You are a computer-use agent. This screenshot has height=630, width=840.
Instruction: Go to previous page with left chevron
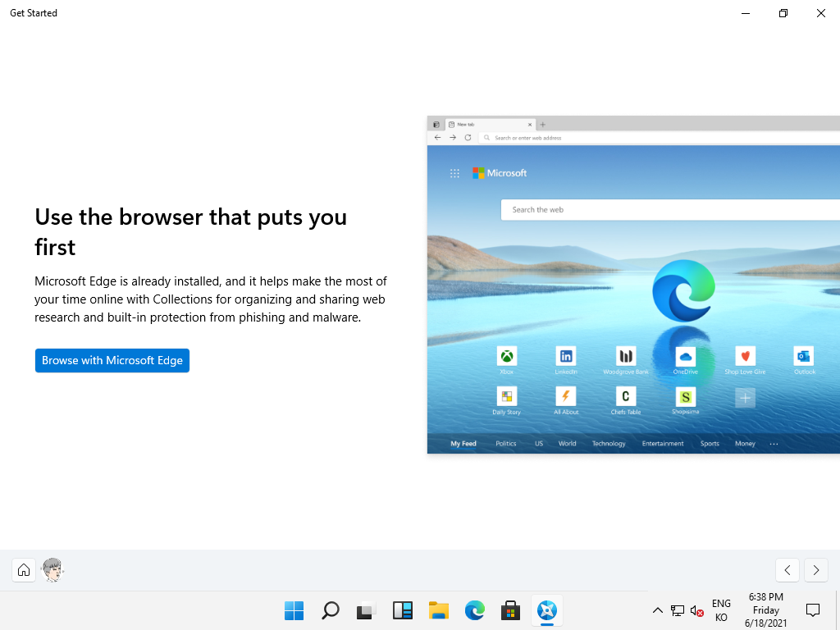(x=787, y=570)
